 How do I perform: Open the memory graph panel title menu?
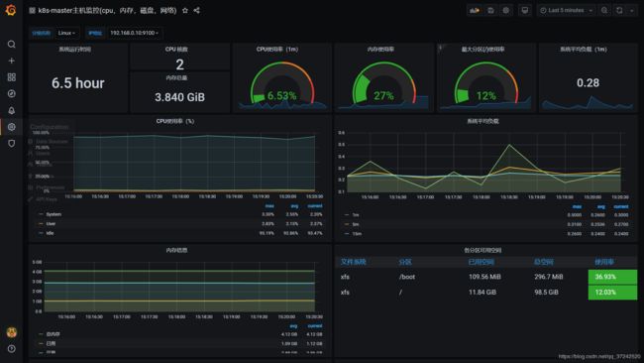176,250
